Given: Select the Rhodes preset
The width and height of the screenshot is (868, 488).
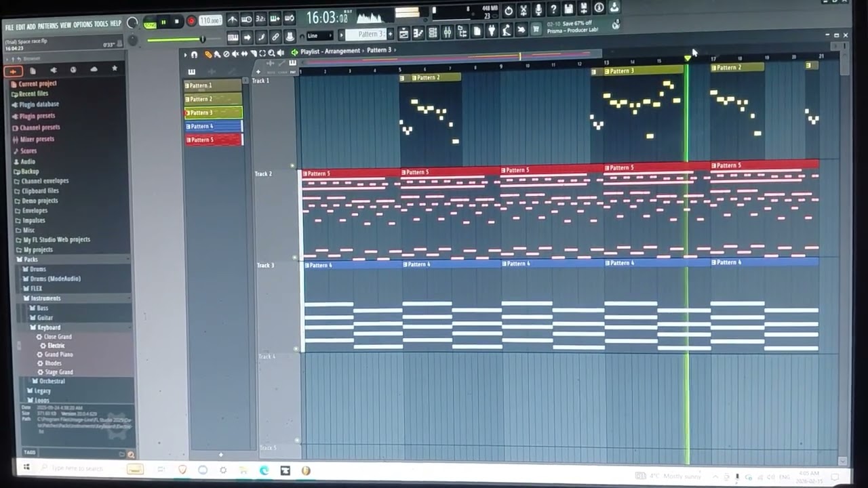Looking at the screenshot, I should coord(53,363).
